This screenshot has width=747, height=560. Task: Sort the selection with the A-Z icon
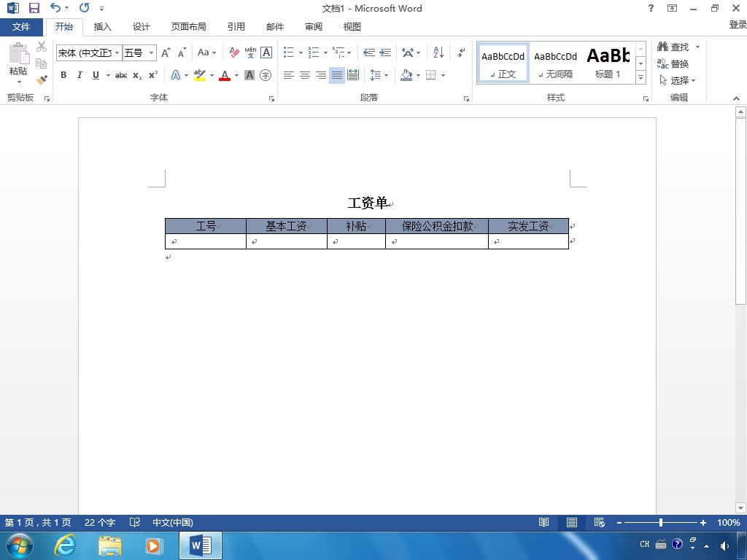(438, 52)
